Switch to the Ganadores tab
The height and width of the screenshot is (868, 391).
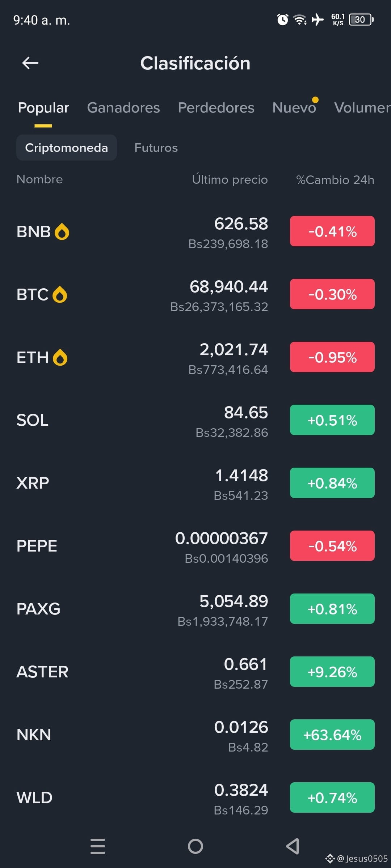(123, 108)
